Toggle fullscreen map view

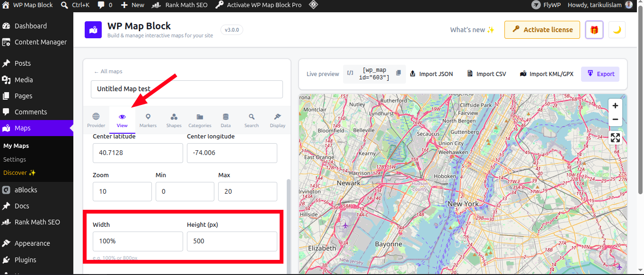tap(615, 138)
